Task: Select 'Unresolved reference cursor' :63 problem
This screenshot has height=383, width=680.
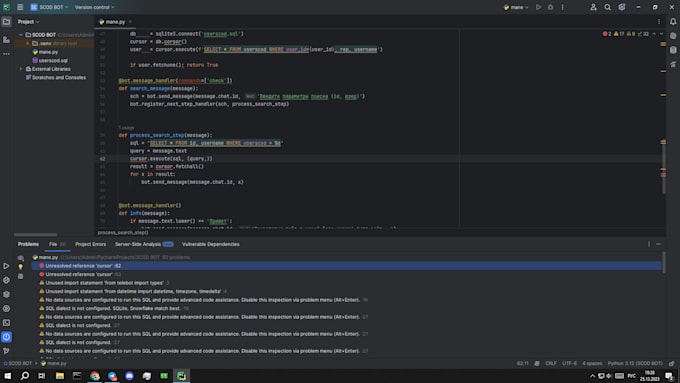Action: click(x=346, y=274)
